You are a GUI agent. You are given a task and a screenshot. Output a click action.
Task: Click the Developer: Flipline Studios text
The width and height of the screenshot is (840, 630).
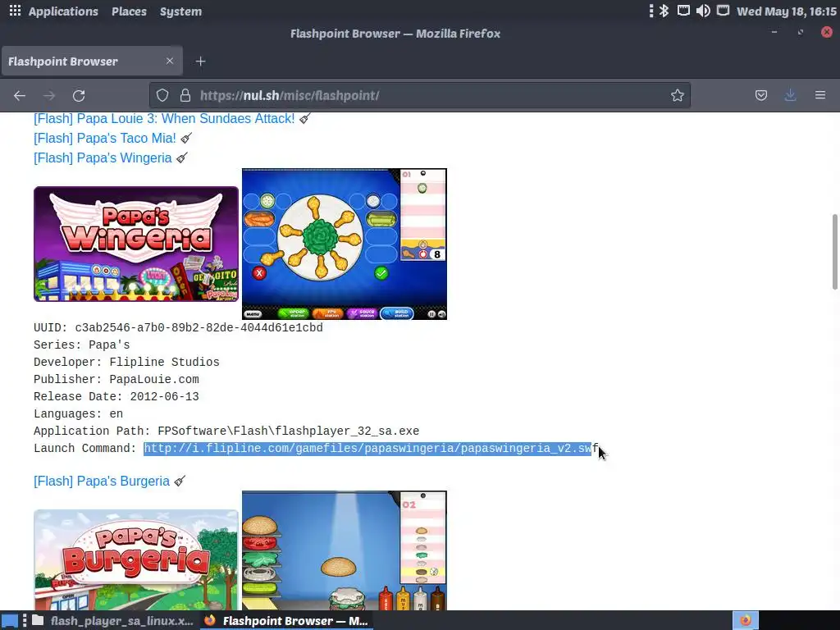[x=126, y=362]
